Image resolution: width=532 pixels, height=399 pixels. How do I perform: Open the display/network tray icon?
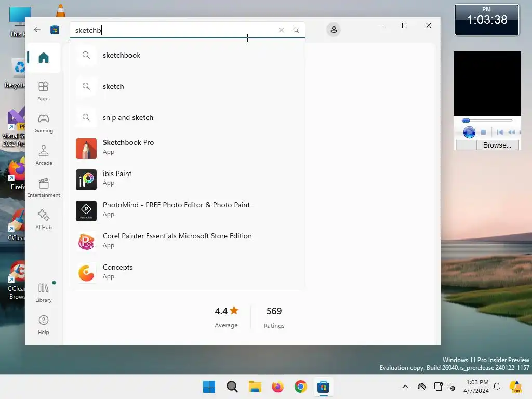[x=438, y=387]
